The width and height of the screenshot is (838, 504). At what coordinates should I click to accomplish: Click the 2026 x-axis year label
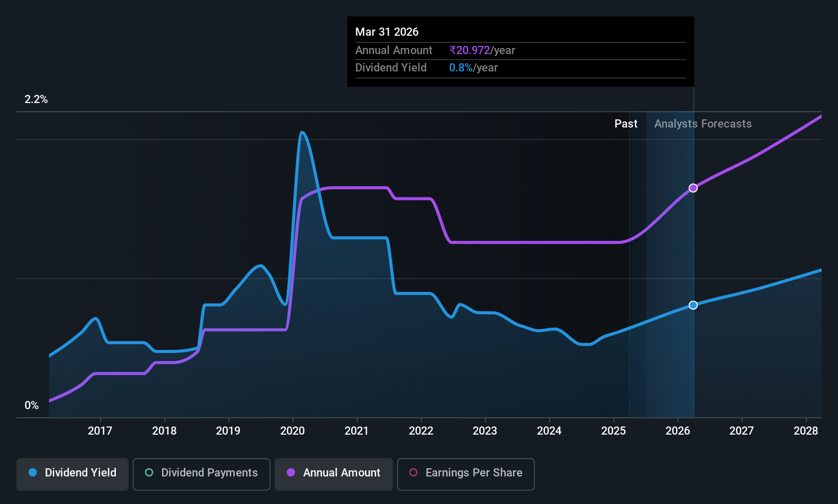(x=678, y=431)
